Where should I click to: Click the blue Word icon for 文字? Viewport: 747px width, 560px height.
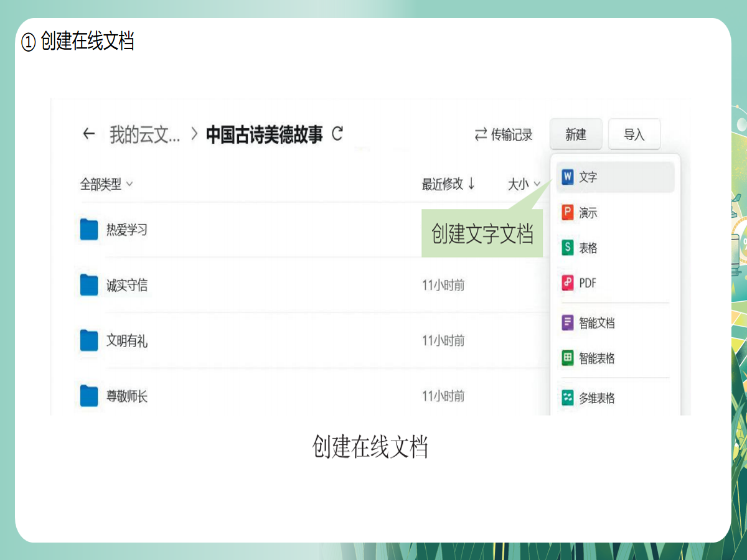(567, 177)
